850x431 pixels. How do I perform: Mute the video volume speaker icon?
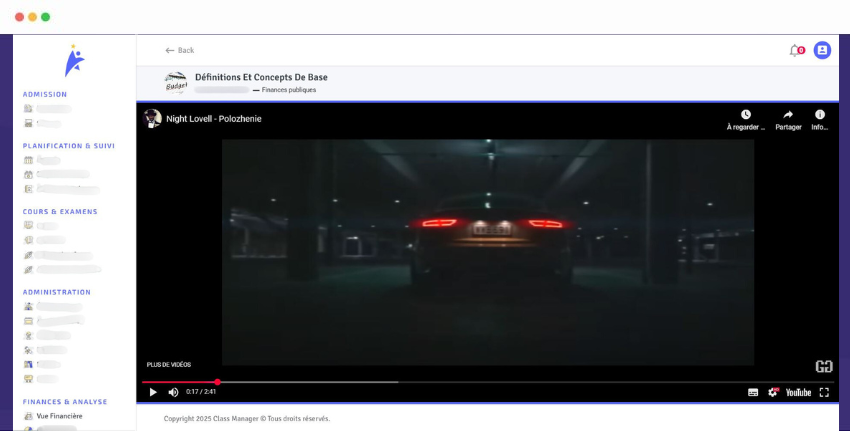coord(173,392)
